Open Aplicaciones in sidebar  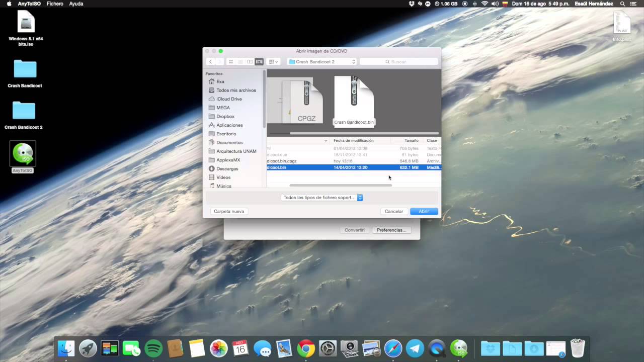226,125
